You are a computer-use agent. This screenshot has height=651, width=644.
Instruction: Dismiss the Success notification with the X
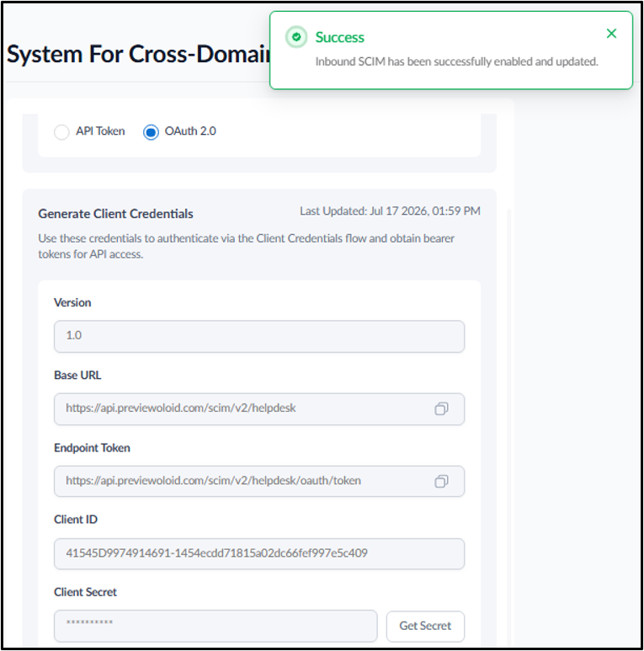pyautogui.click(x=611, y=33)
